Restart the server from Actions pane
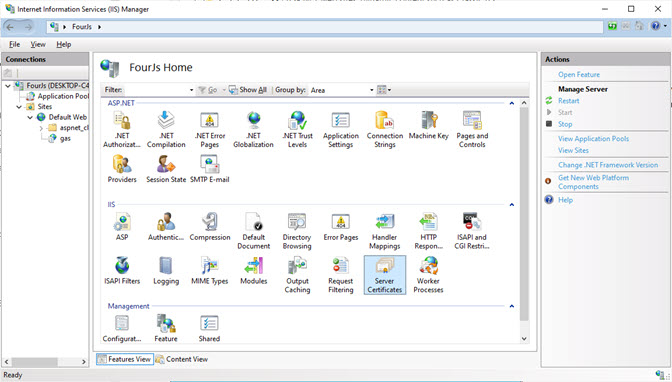 pyautogui.click(x=568, y=101)
